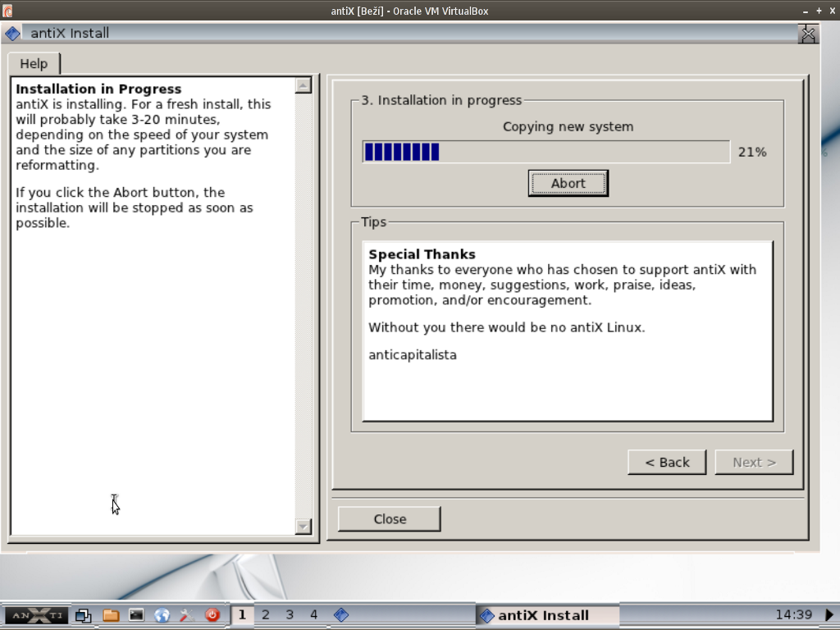Click the show desktop windows icon
840x630 pixels.
point(84,615)
